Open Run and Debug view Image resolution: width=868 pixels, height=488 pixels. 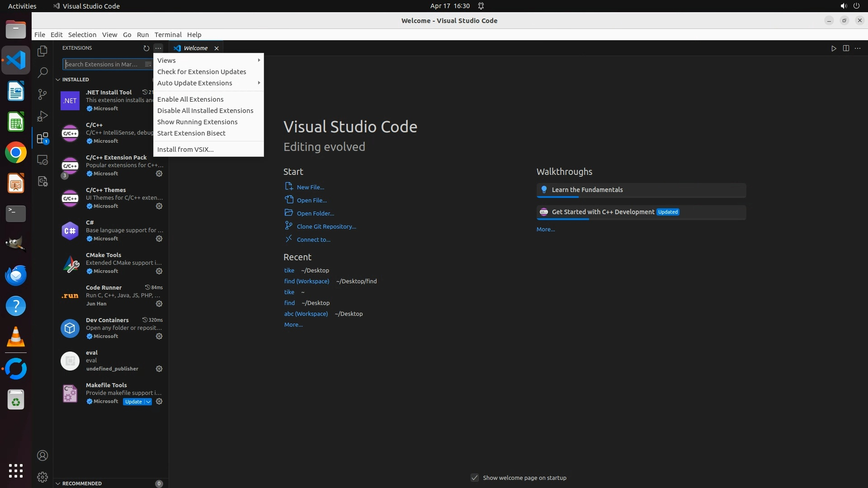pos(42,116)
